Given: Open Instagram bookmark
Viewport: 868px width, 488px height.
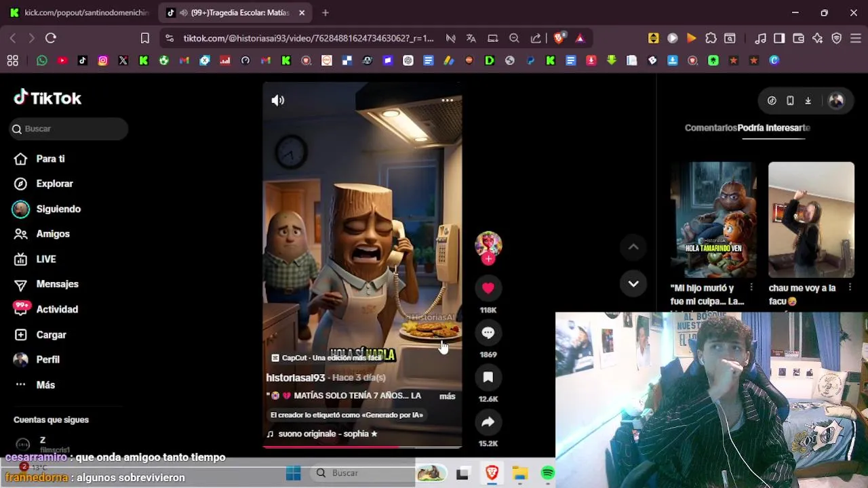Looking at the screenshot, I should pyautogui.click(x=103, y=60).
